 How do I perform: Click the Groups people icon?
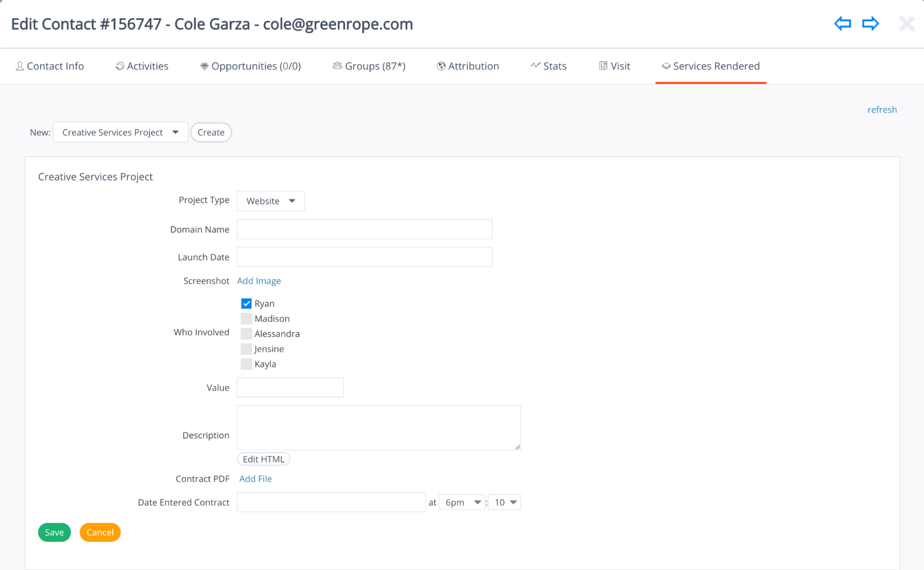[337, 66]
